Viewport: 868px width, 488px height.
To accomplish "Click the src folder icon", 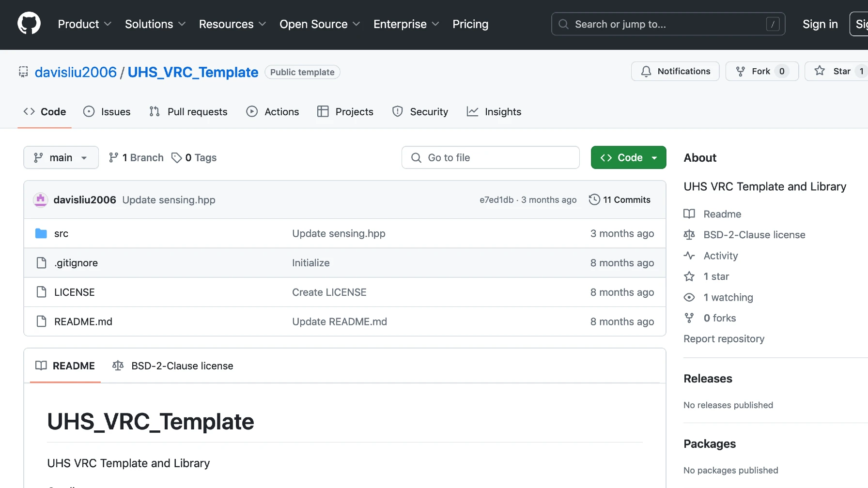I will 41,233.
